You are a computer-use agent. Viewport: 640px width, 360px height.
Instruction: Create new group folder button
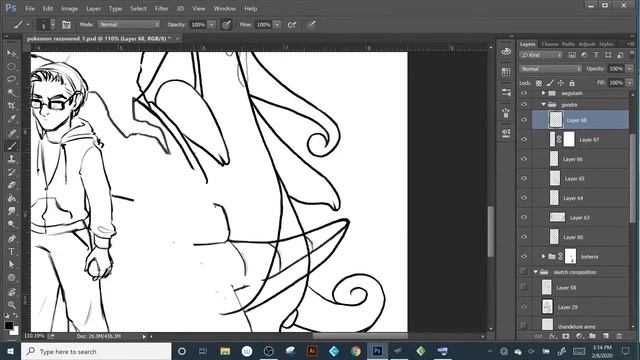pos(593,336)
